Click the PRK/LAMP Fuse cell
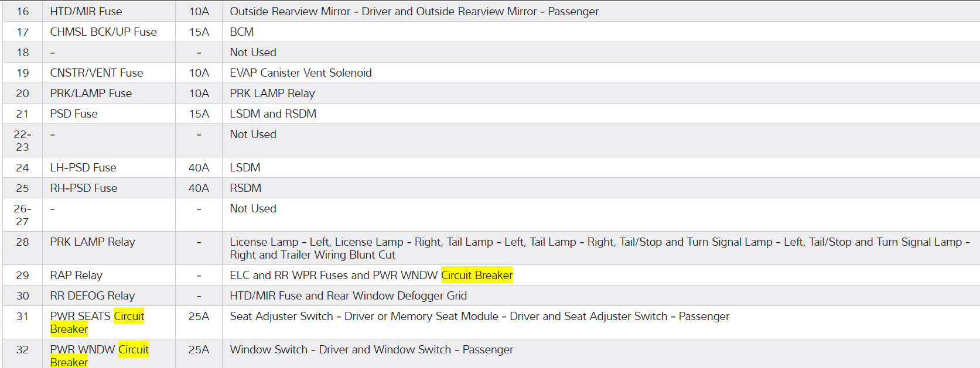This screenshot has height=368, width=980. [91, 94]
